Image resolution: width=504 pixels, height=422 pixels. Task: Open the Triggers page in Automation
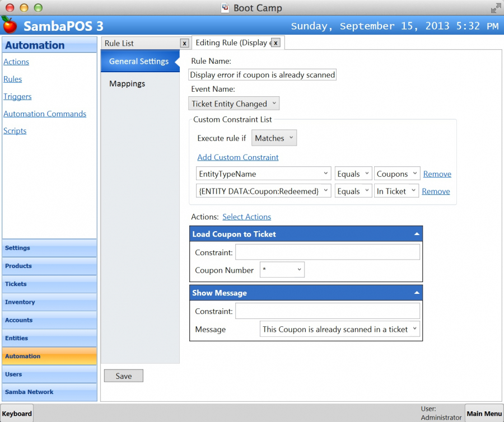pos(17,96)
